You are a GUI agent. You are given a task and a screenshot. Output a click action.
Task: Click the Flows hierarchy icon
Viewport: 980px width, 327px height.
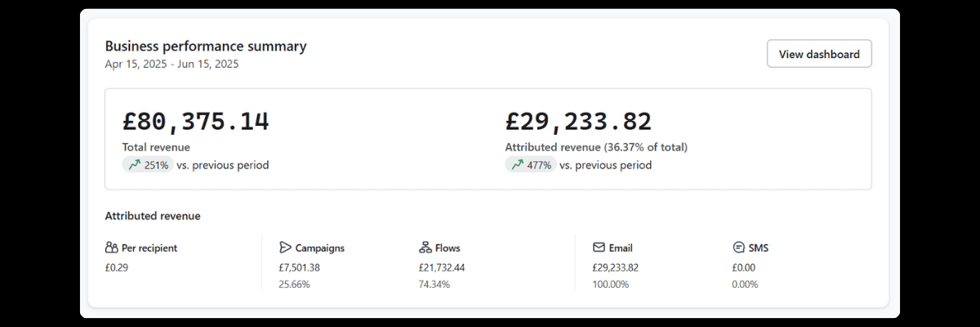425,248
